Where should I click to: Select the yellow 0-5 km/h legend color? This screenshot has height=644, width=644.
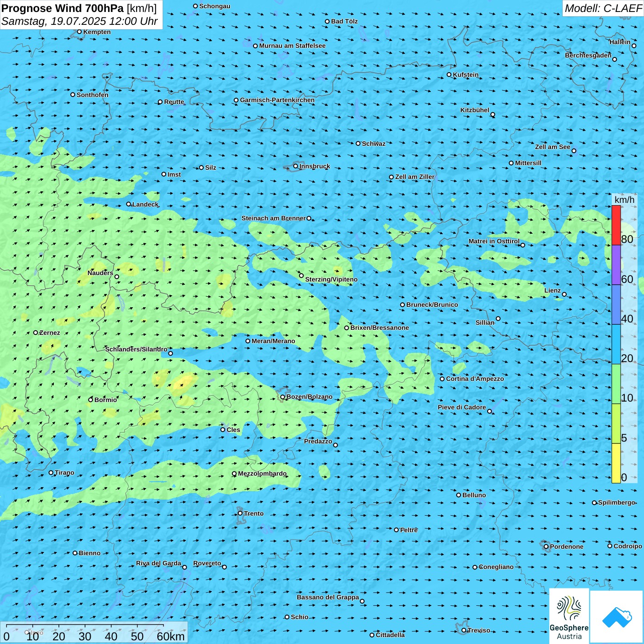click(616, 463)
